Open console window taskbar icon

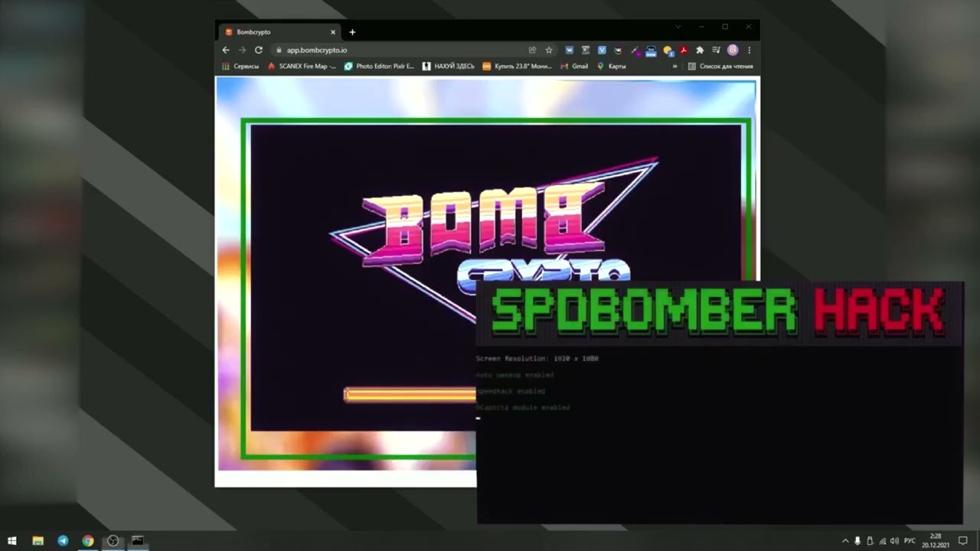[138, 541]
